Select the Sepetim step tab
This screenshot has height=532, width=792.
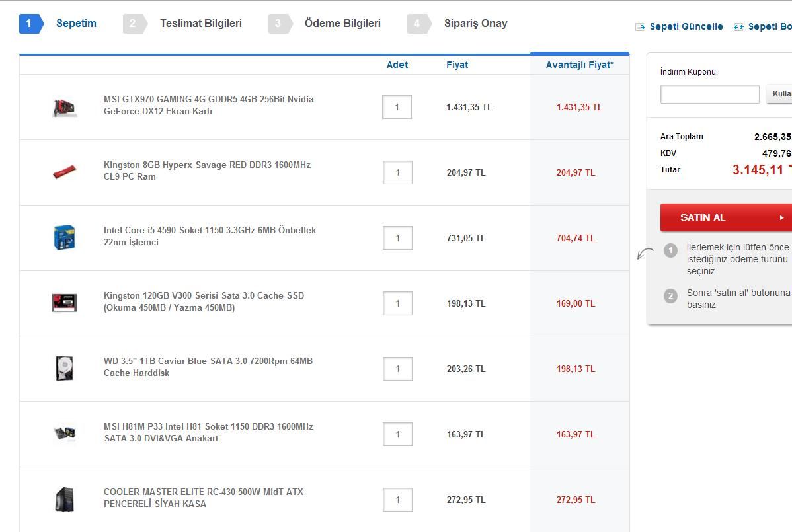click(x=75, y=24)
